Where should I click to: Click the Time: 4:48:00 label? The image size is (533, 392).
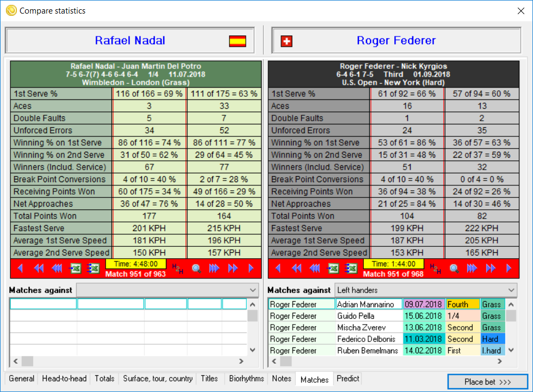pos(135,264)
